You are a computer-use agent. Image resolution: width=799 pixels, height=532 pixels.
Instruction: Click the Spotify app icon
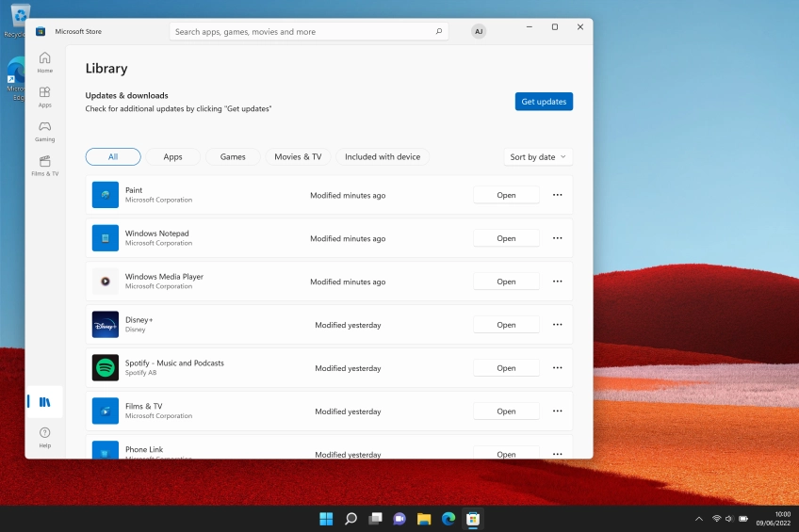[106, 368]
